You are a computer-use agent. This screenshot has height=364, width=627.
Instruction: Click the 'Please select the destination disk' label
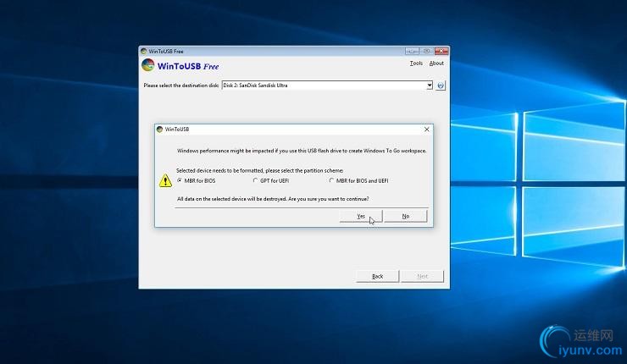pyautogui.click(x=181, y=85)
